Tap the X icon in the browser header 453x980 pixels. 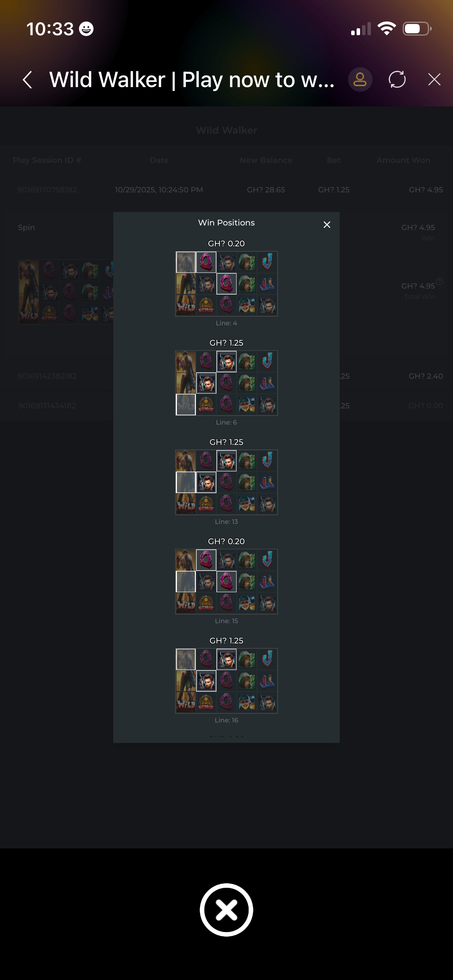[x=434, y=80]
